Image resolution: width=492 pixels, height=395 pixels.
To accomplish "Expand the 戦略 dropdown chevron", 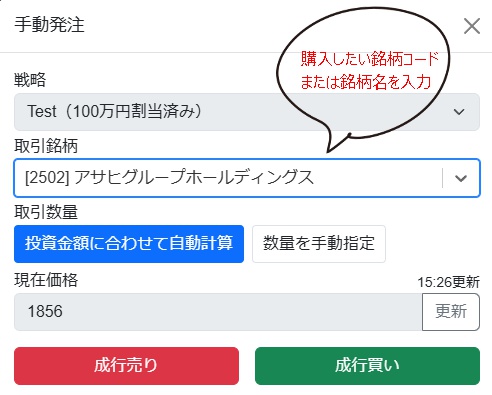I will [x=459, y=112].
